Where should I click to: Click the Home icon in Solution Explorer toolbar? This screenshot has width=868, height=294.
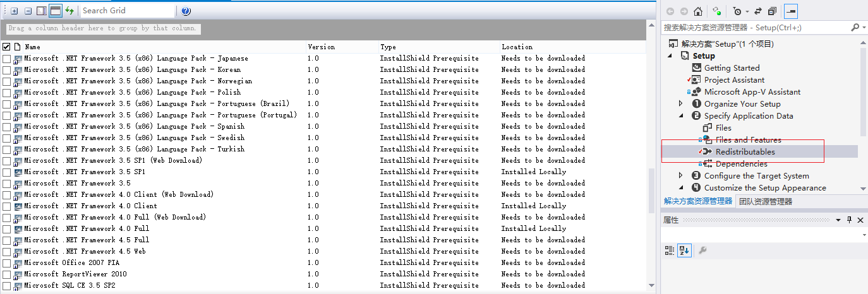[697, 11]
